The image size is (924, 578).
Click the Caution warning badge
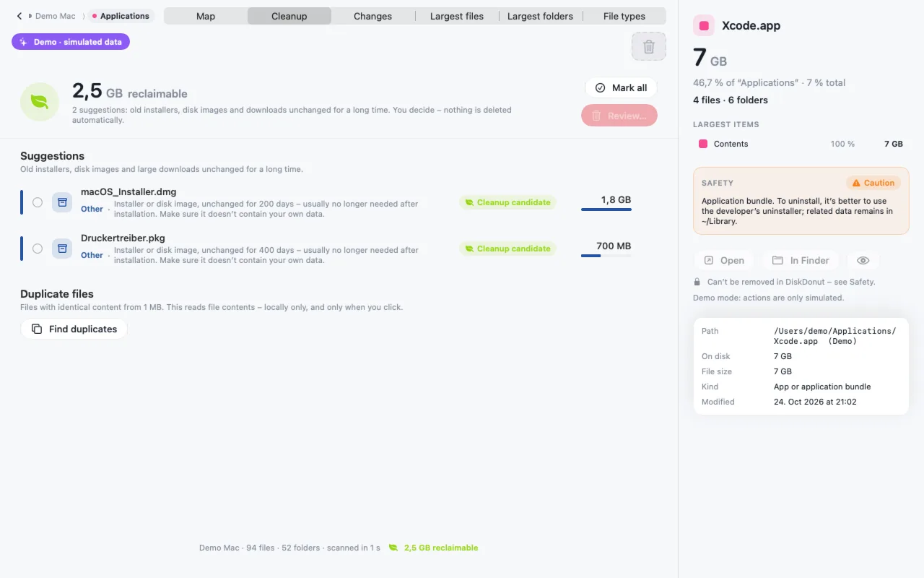[x=873, y=183]
